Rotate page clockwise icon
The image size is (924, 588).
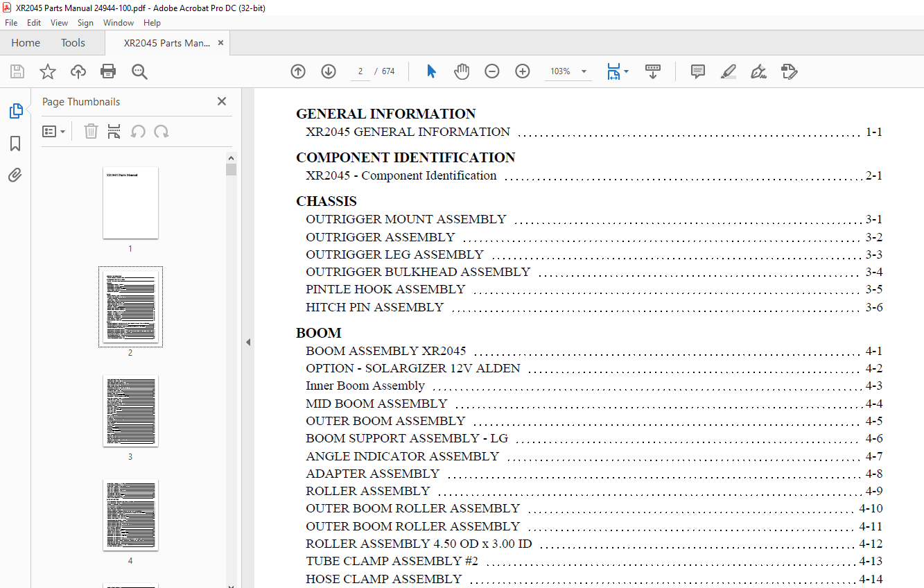[162, 131]
